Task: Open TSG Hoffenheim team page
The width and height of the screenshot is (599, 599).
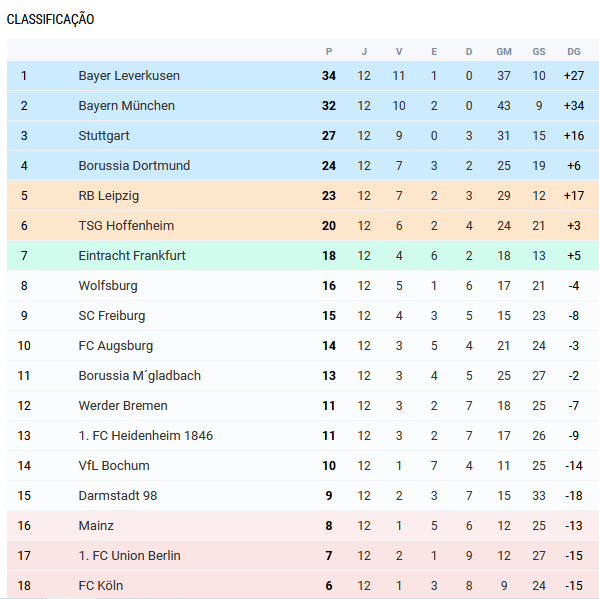Action: (x=126, y=225)
